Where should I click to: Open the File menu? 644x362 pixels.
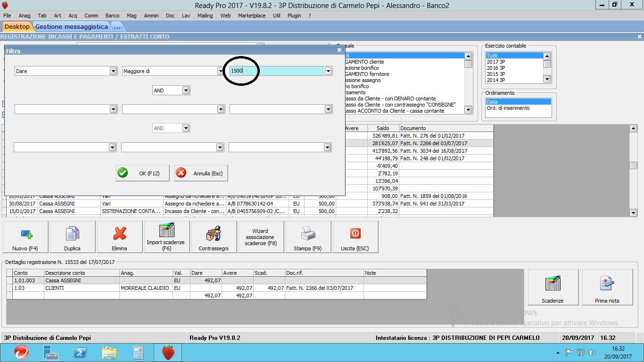tap(7, 16)
